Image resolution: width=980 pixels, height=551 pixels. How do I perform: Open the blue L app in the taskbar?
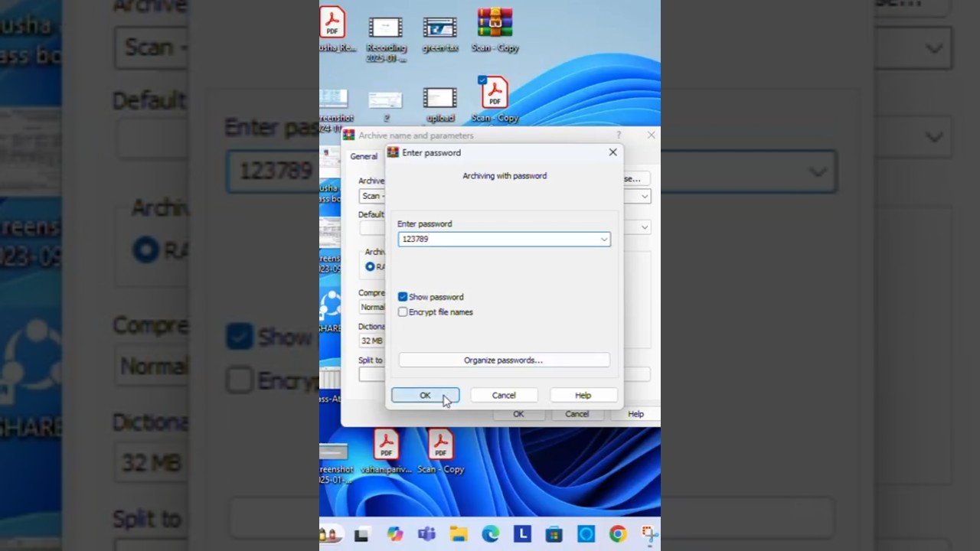[522, 534]
